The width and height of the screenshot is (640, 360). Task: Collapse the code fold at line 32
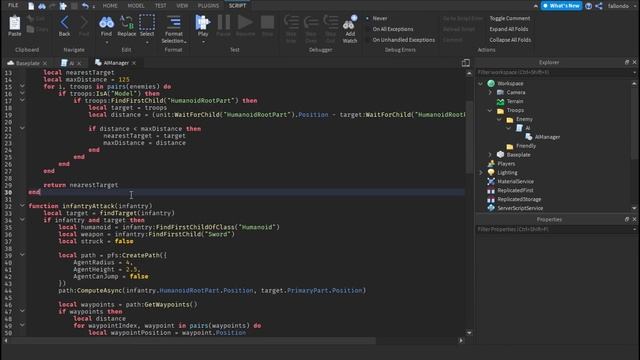(x=22, y=206)
